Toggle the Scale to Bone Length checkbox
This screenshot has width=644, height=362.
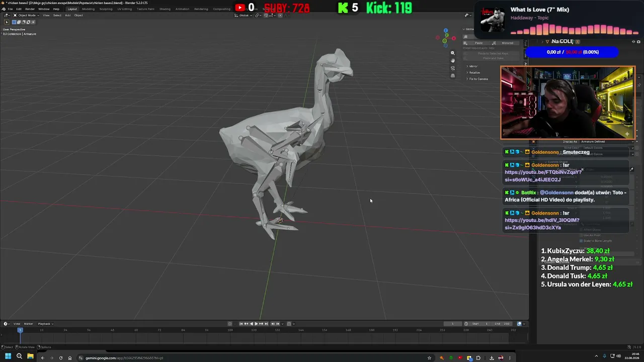point(582,241)
